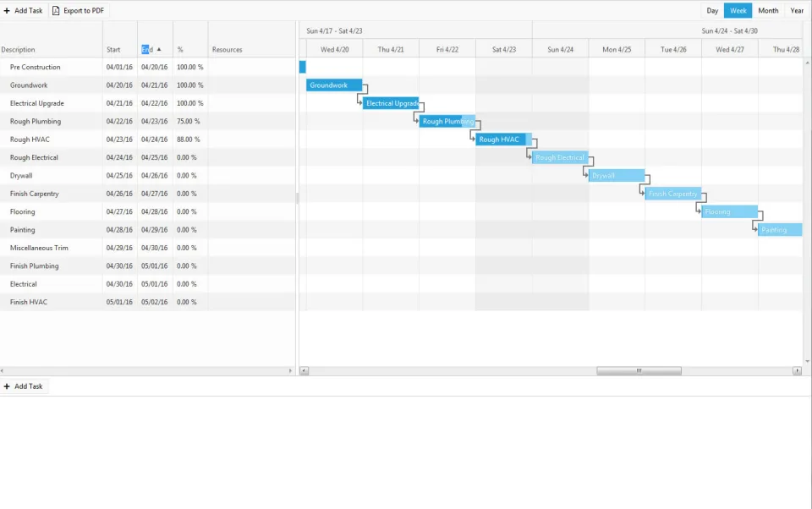Select the Rough Electrical gantt bar
812x509 pixels.
click(x=560, y=157)
